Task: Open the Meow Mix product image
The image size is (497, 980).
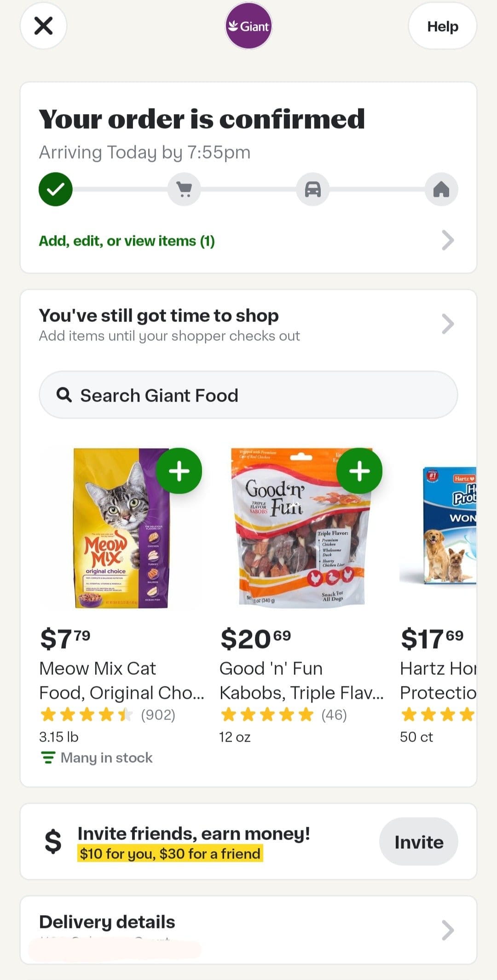Action: (121, 529)
